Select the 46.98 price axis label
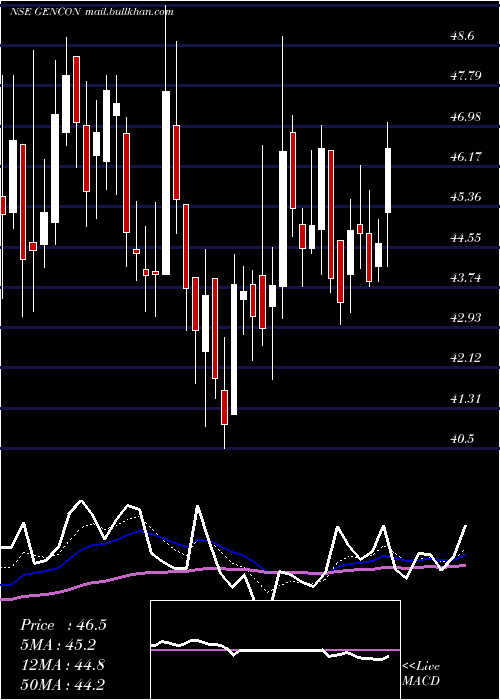This screenshot has height=700, width=500. (x=466, y=117)
